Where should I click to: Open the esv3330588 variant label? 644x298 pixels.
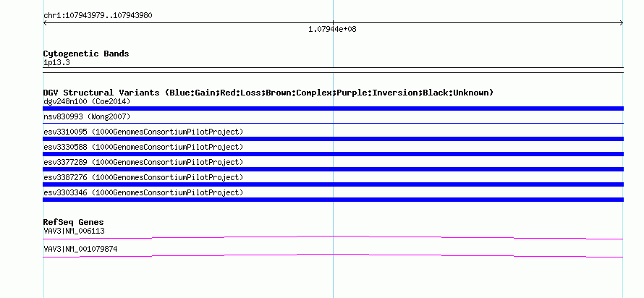[x=143, y=147]
